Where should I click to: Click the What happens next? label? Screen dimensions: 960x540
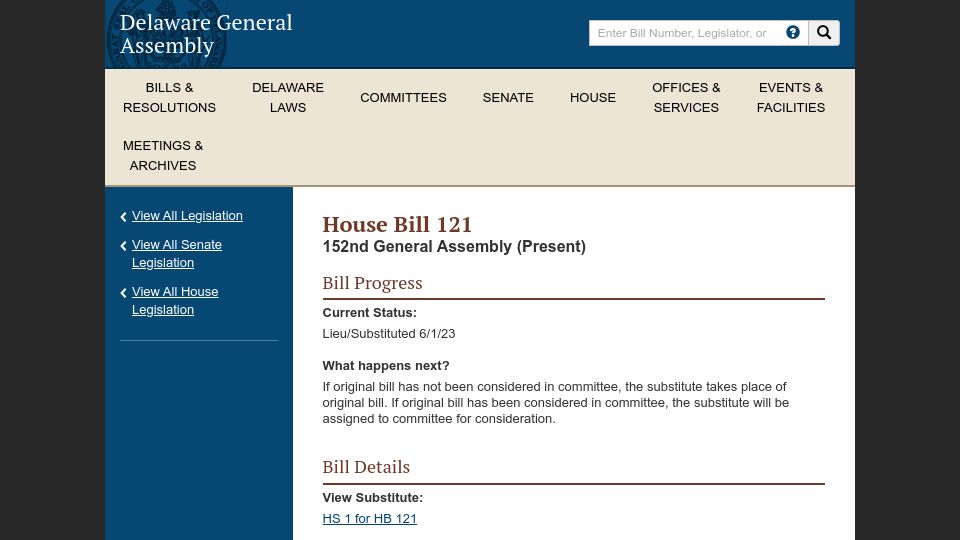[x=386, y=366]
